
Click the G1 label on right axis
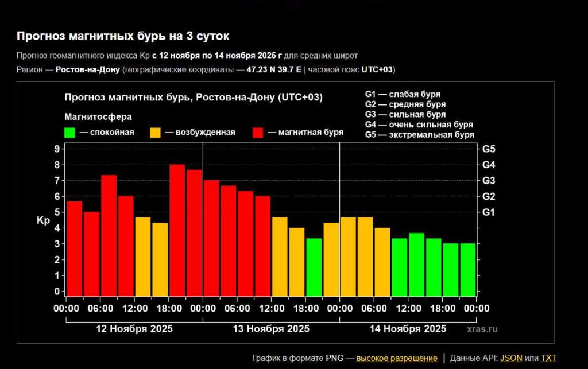tap(489, 212)
